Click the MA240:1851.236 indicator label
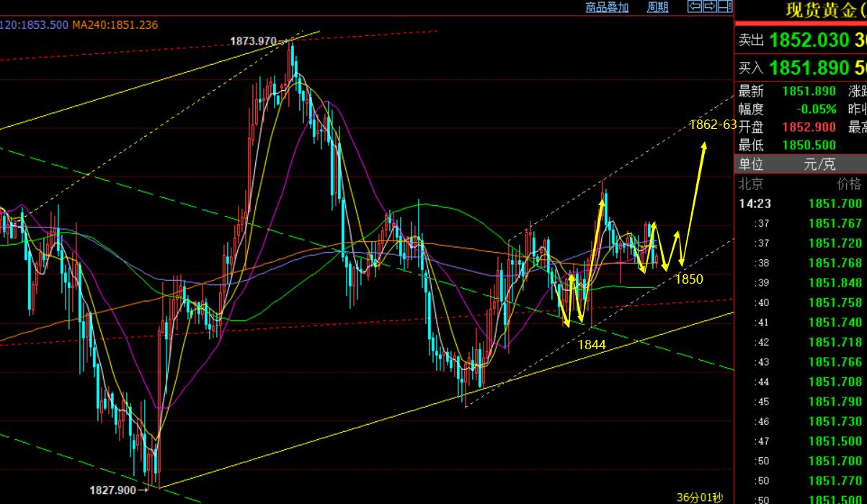 (115, 24)
